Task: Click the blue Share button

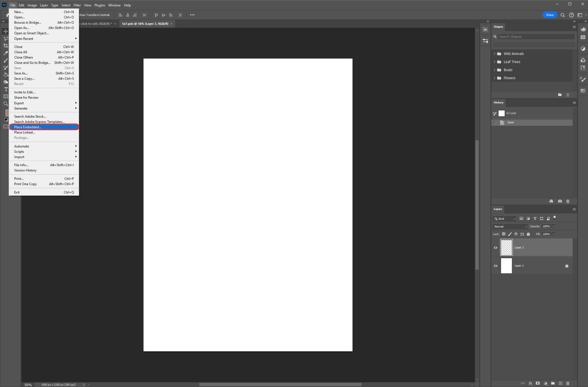Action: pyautogui.click(x=550, y=15)
